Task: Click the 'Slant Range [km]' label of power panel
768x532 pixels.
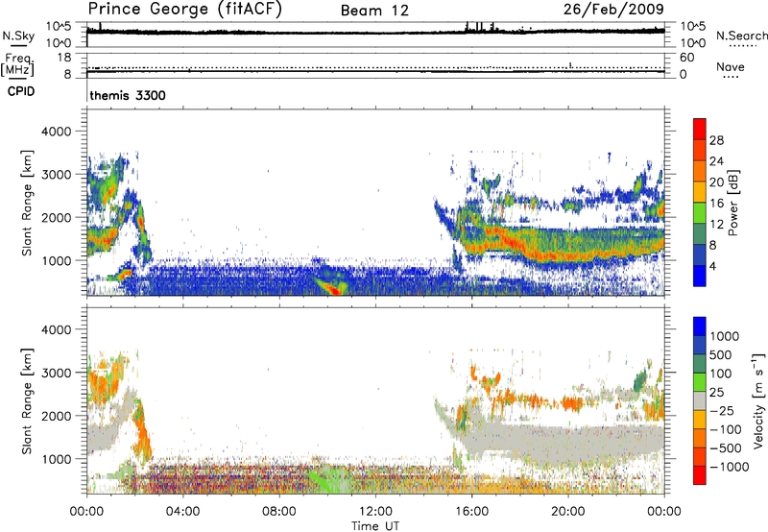Action: pyautogui.click(x=28, y=203)
